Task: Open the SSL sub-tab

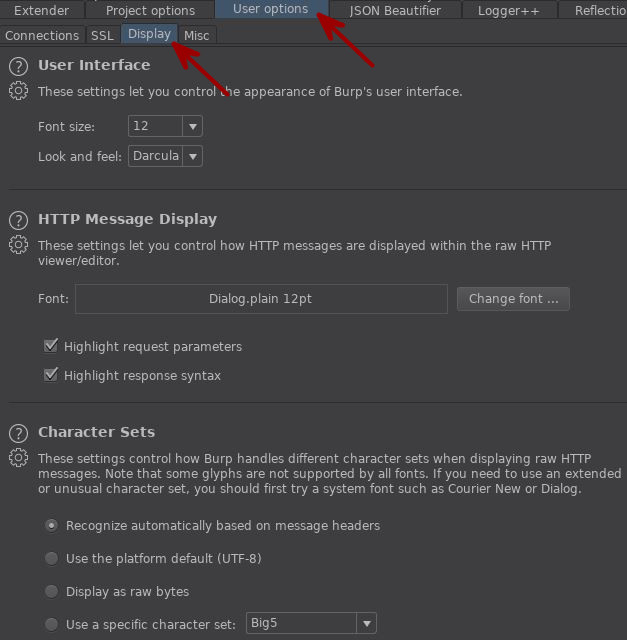Action: [x=102, y=36]
